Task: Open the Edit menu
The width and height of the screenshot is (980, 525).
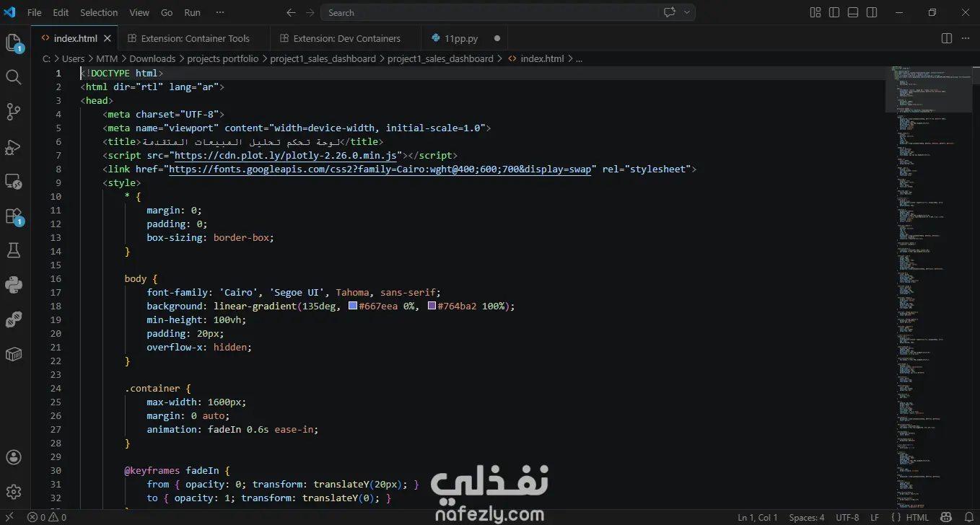Action: [x=61, y=12]
